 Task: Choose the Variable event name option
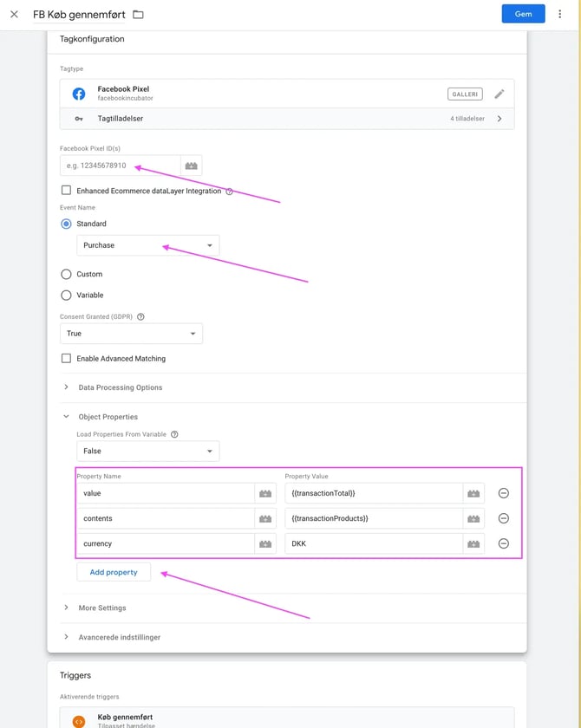tap(66, 295)
